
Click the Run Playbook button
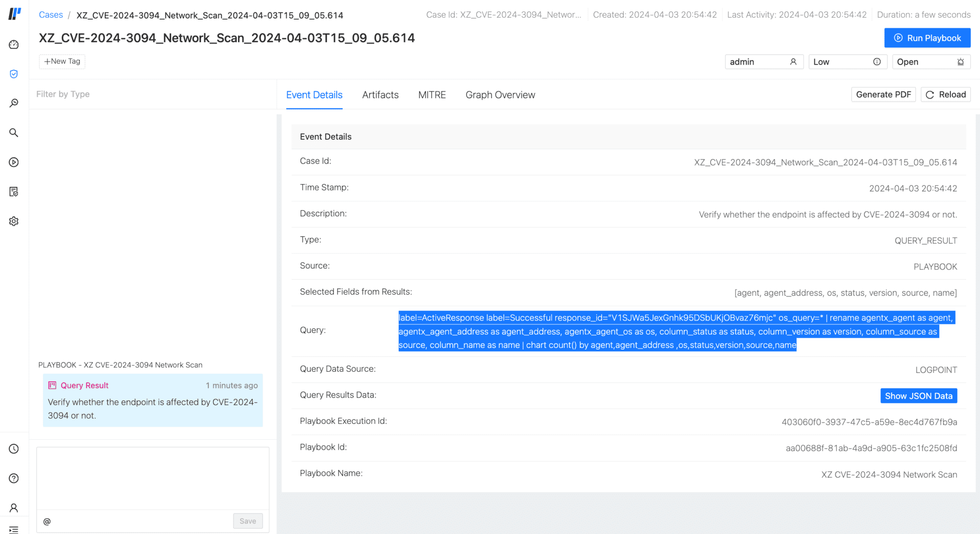point(927,38)
